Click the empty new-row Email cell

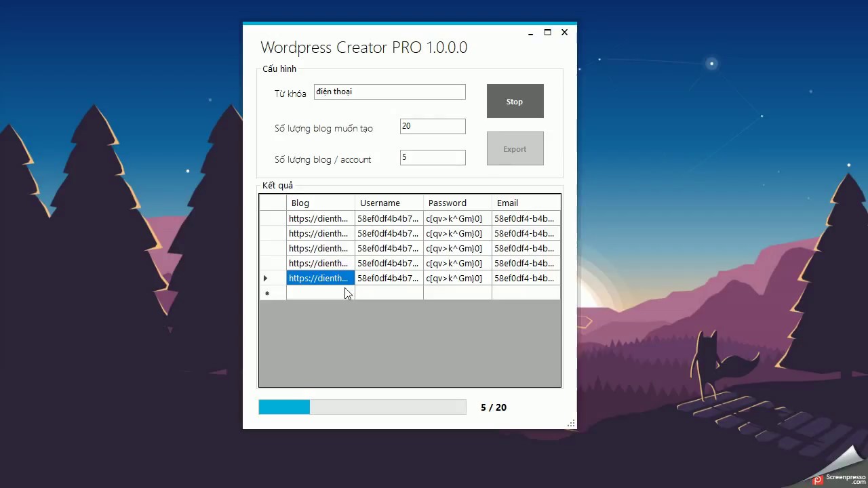click(526, 293)
